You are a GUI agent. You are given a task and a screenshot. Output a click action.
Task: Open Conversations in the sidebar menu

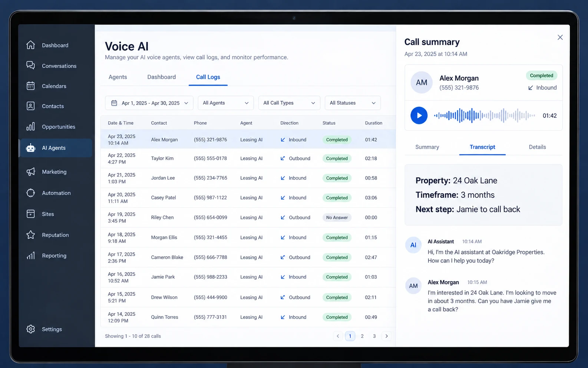[59, 66]
